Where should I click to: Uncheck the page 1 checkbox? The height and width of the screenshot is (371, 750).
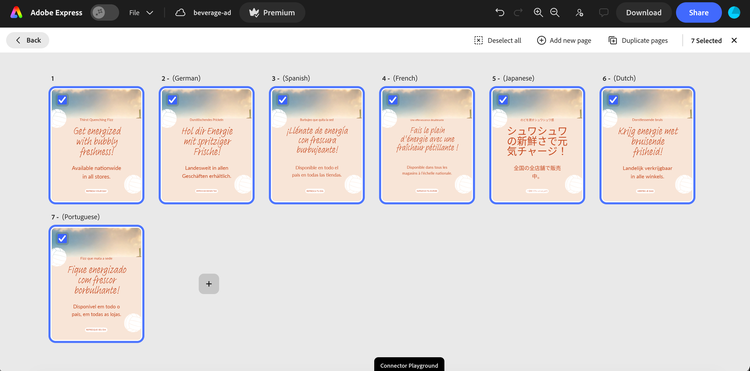(63, 100)
